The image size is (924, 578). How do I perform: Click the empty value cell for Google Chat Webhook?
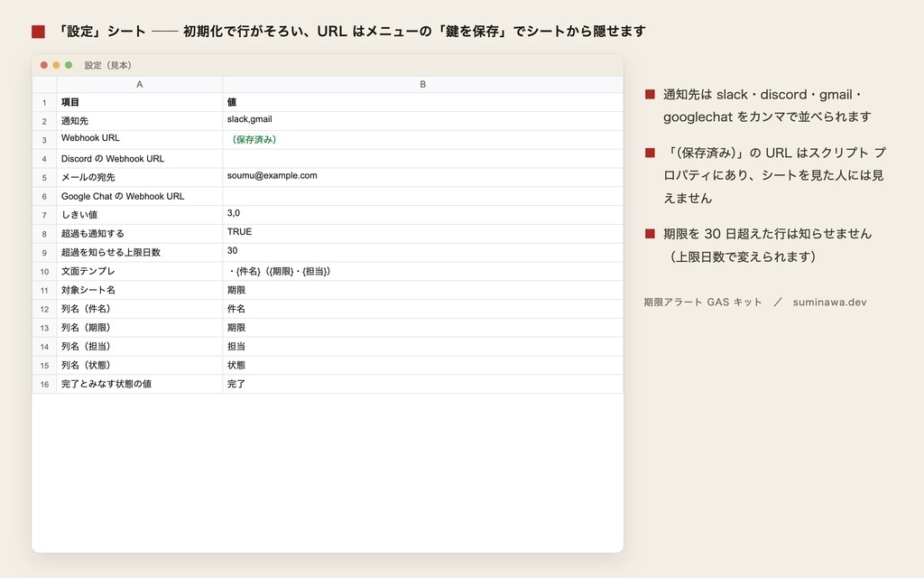pyautogui.click(x=422, y=196)
